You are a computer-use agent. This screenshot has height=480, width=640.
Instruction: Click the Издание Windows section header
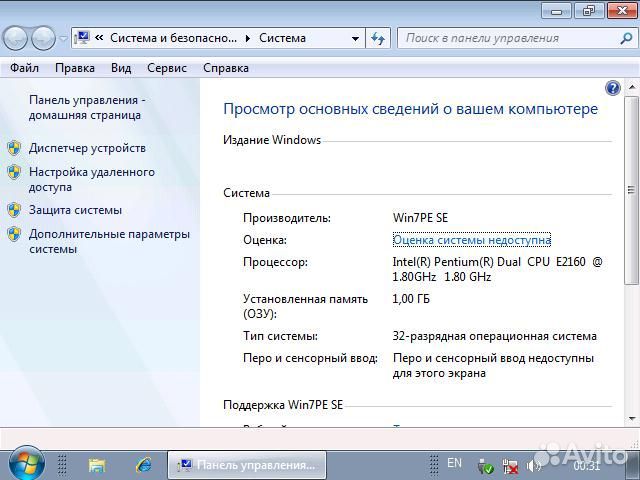[272, 140]
